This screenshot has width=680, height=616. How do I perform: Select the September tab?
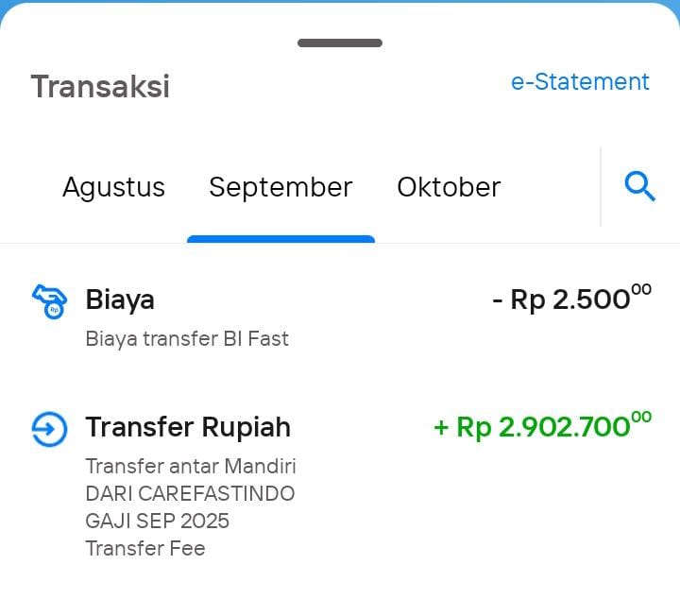click(280, 187)
